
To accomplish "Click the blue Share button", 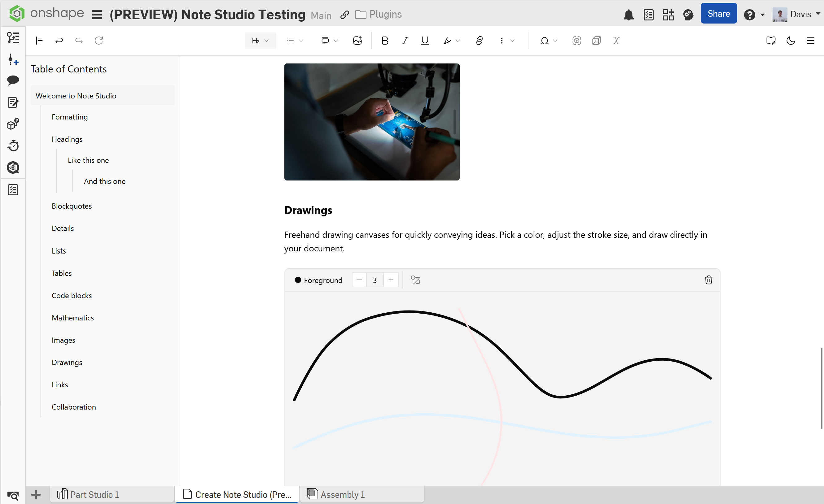I will (718, 14).
